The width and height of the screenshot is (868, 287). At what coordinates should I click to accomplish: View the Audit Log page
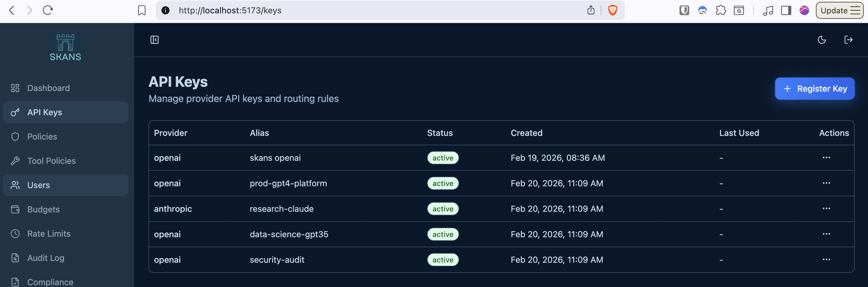pos(66,258)
